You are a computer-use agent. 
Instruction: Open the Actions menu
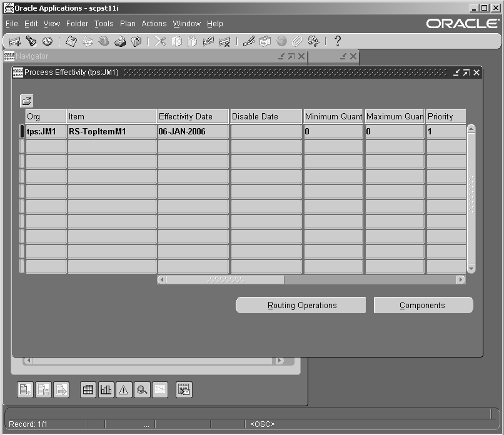154,24
